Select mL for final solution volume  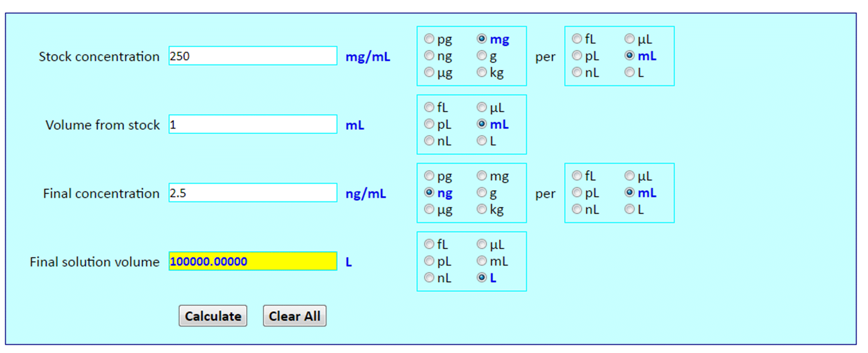481,261
